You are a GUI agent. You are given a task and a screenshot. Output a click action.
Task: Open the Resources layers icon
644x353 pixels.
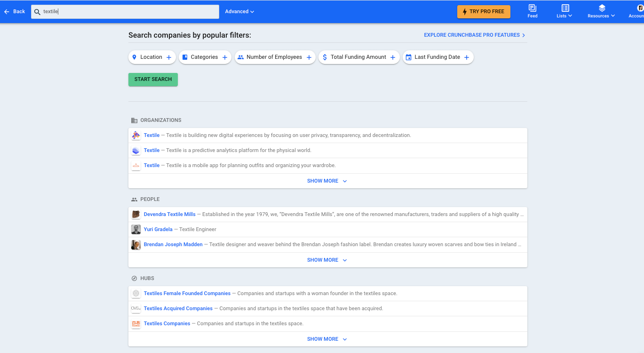602,8
